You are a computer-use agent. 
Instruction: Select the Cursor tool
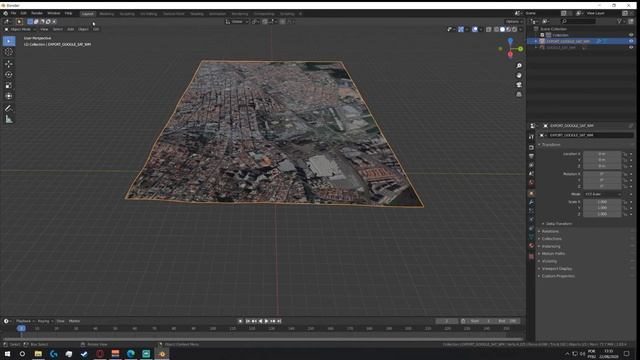[x=9, y=52]
